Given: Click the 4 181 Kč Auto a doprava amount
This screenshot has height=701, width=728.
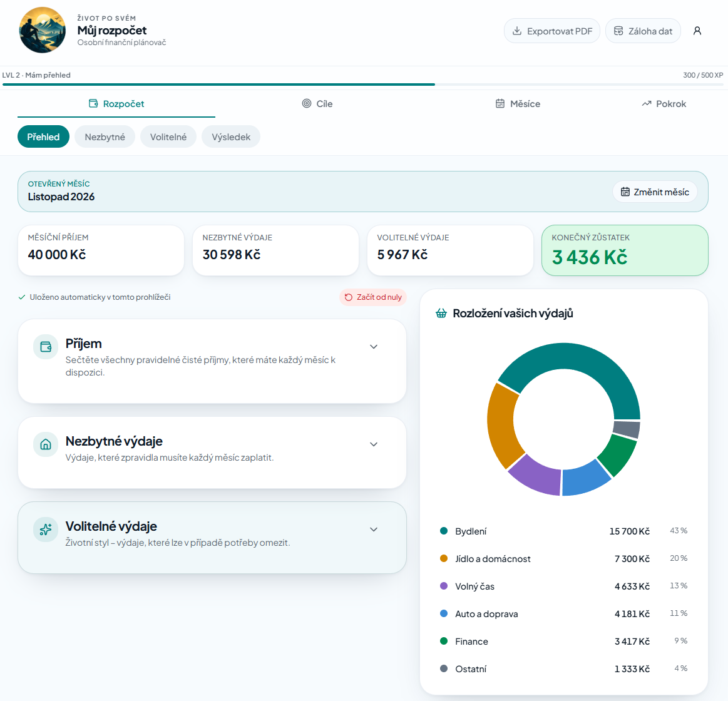Looking at the screenshot, I should coord(632,614).
